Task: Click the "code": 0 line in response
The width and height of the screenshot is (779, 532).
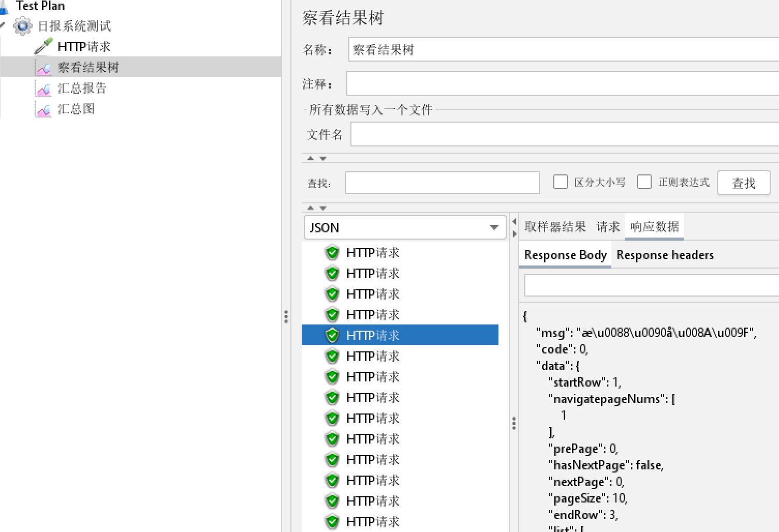Action: pyautogui.click(x=562, y=349)
